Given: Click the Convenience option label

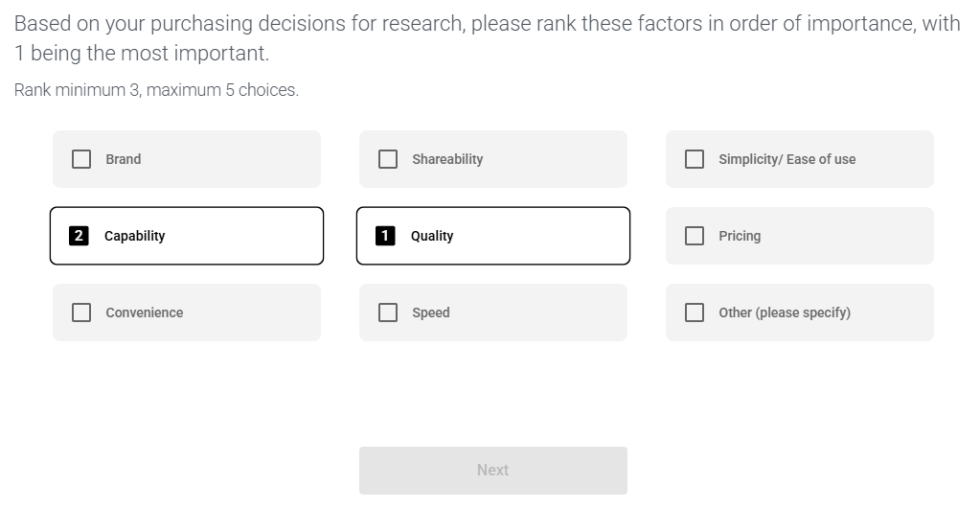Looking at the screenshot, I should pyautogui.click(x=144, y=312).
